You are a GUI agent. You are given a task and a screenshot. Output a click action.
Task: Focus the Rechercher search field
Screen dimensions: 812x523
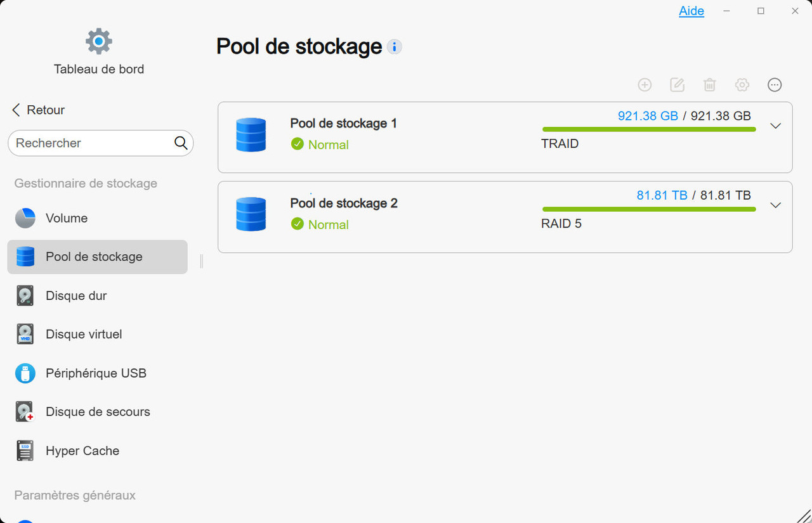pyautogui.click(x=100, y=143)
